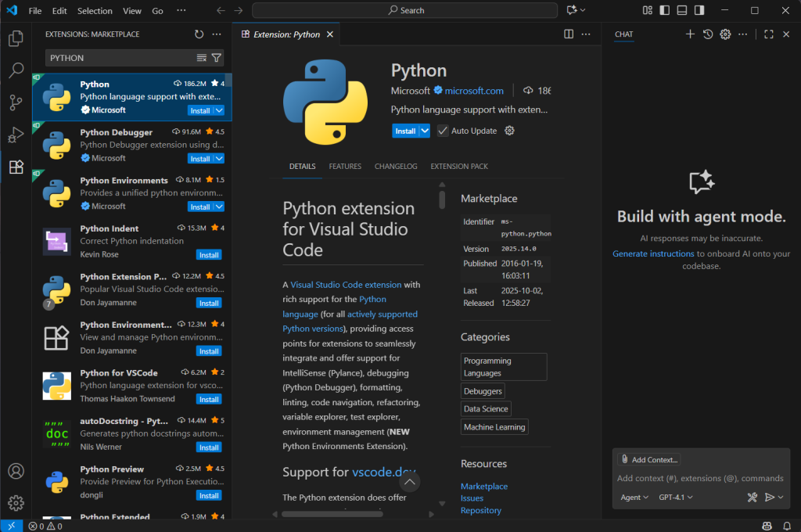Open the Explorer view in activity bar
801x532 pixels.
16,38
